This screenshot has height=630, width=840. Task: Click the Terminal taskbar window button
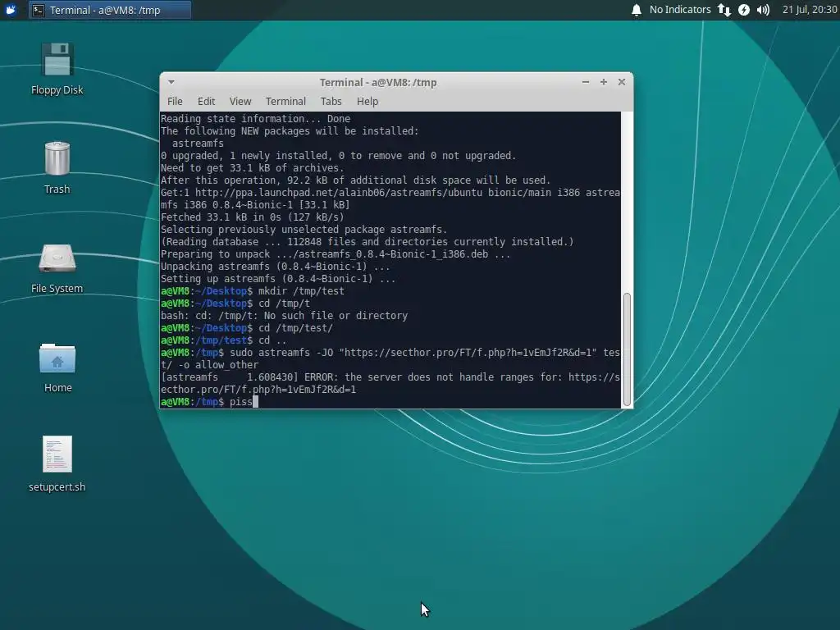tap(110, 10)
